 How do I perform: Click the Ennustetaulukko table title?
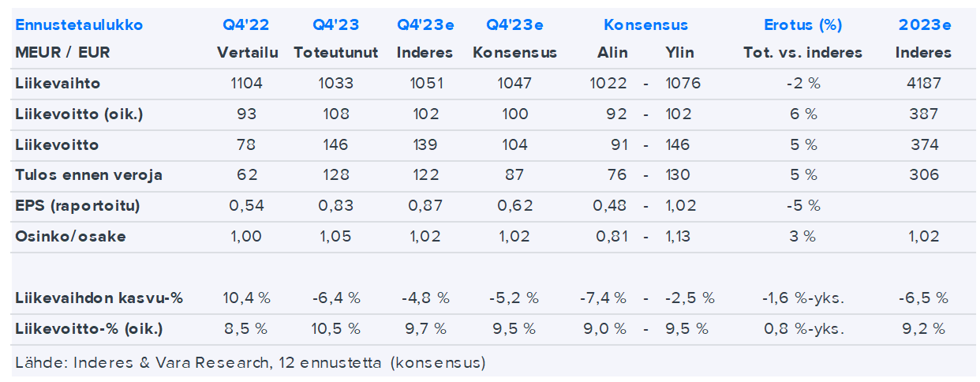(79, 25)
